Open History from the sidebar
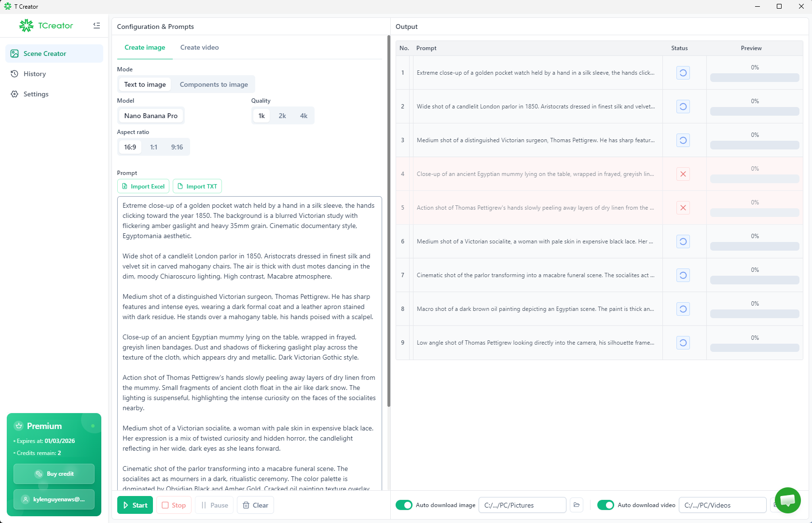Screen dimensions: 812x523 click(35, 74)
